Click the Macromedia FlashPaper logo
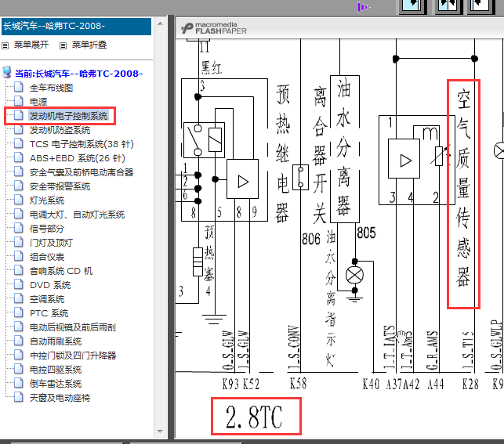The image size is (504, 444). tap(214, 28)
